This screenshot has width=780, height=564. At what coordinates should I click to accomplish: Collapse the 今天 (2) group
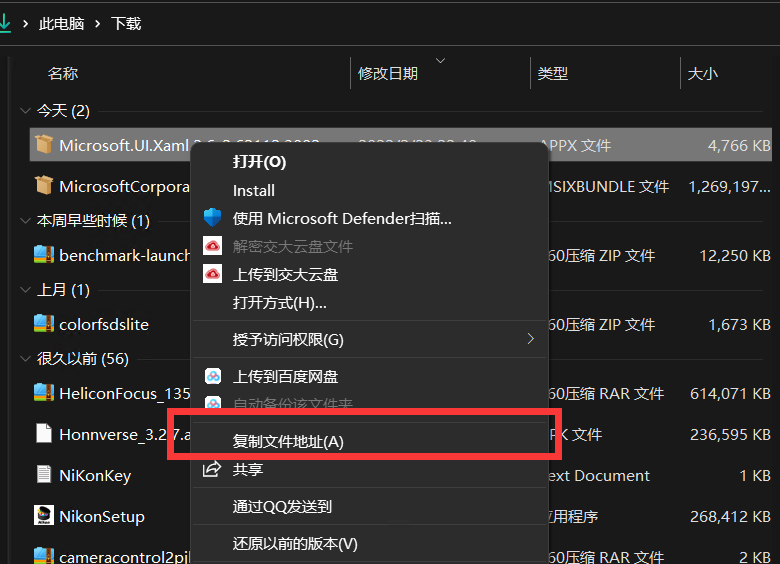click(x=25, y=111)
